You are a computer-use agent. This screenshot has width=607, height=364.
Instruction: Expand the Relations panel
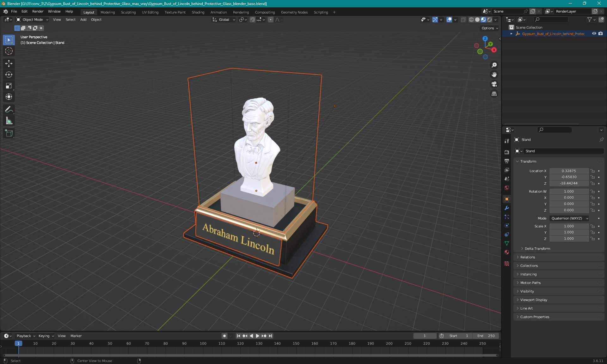tap(527, 257)
